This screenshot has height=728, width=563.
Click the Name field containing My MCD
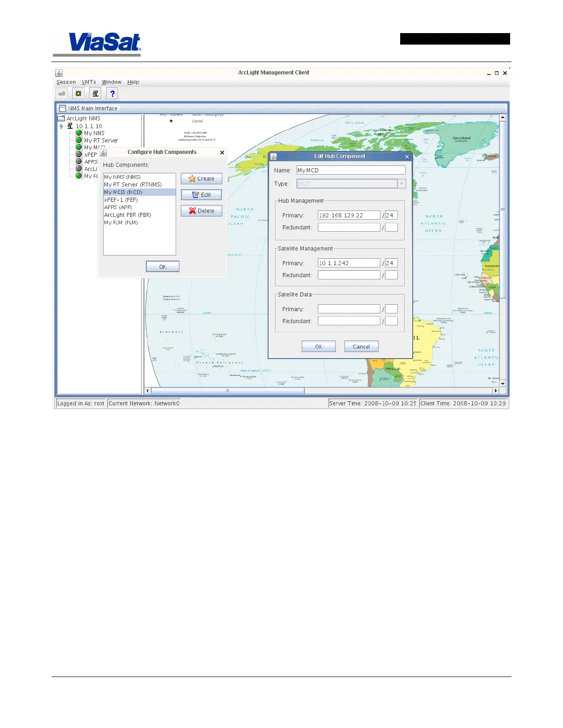click(x=351, y=170)
